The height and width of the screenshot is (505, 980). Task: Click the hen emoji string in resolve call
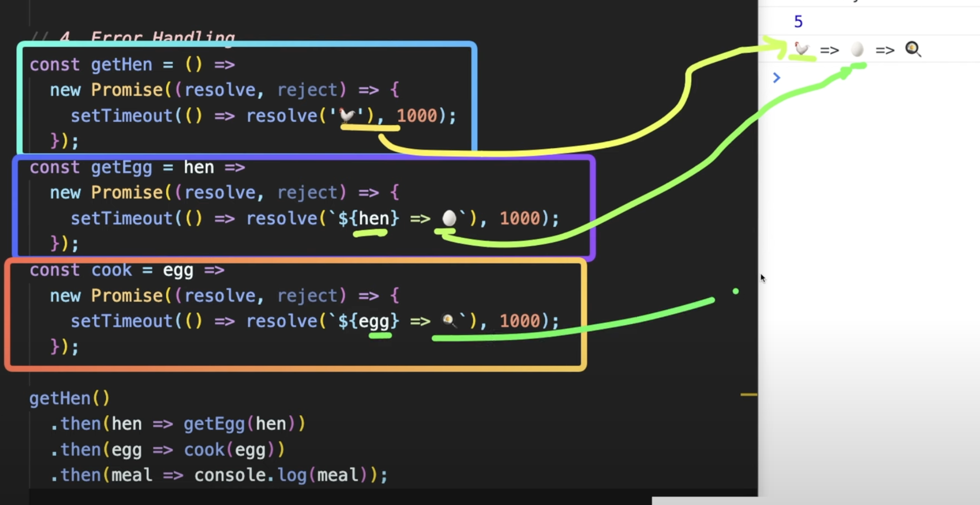[347, 116]
